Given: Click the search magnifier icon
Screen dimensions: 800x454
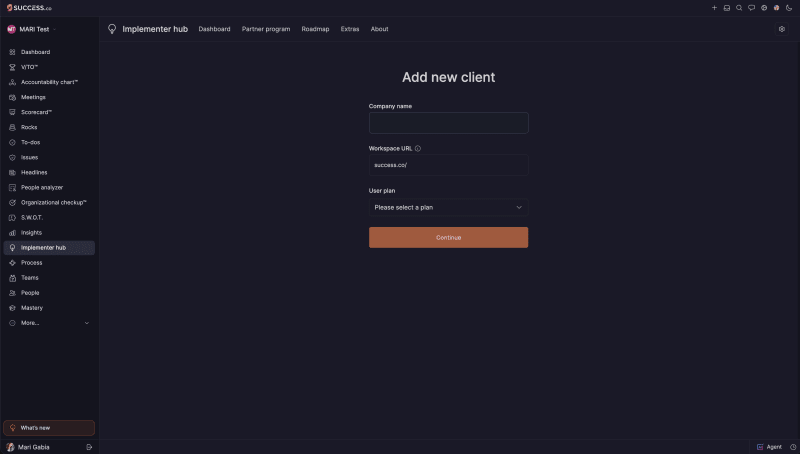Looking at the screenshot, I should click(x=739, y=8).
